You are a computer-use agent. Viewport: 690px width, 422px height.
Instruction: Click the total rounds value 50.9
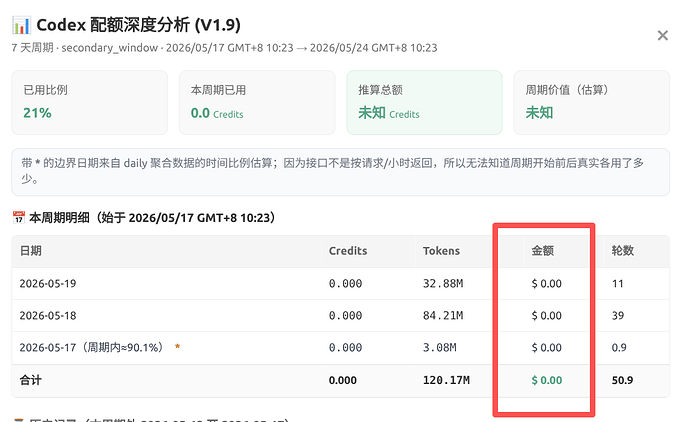point(622,380)
